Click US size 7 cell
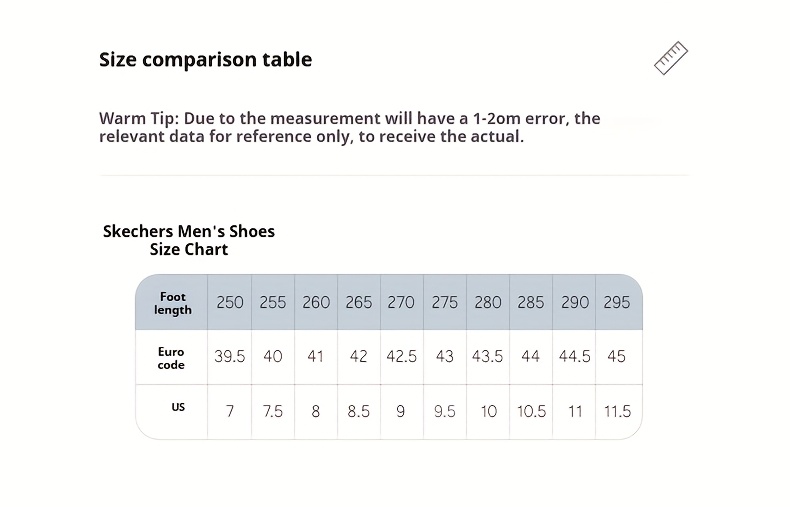 230,411
